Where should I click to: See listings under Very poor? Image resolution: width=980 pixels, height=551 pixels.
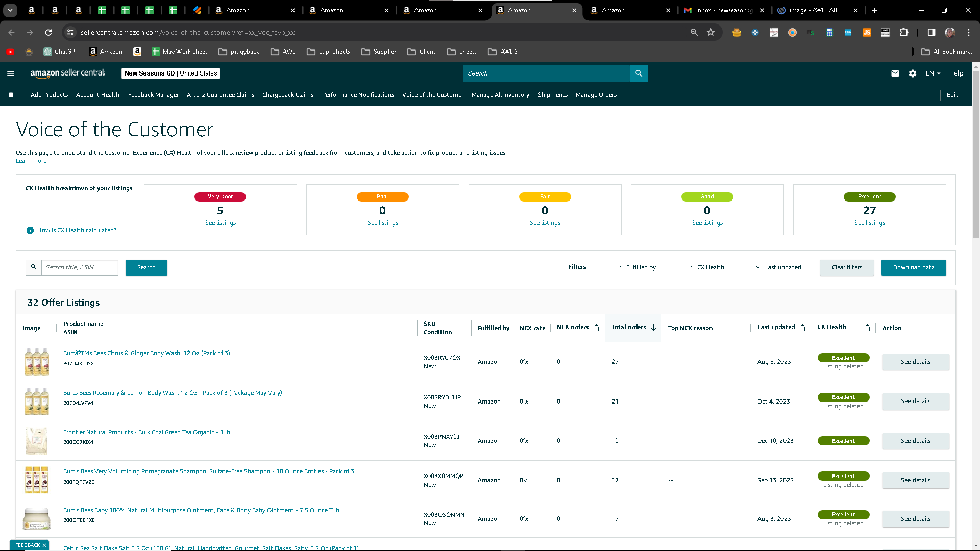pyautogui.click(x=220, y=223)
